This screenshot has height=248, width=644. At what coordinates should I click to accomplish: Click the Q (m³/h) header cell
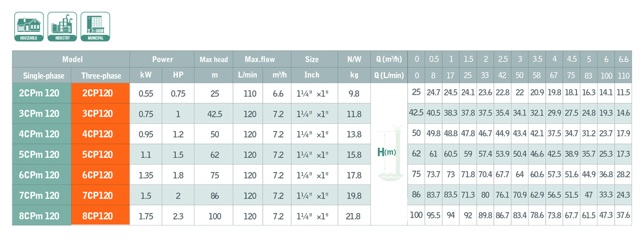389,59
